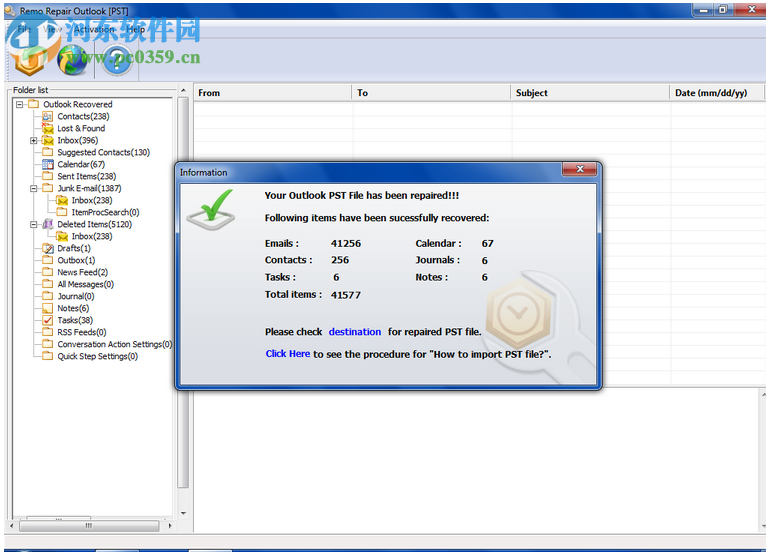Click the Emails count 41256
Image resolution: width=766 pixels, height=552 pixels.
pyautogui.click(x=346, y=243)
